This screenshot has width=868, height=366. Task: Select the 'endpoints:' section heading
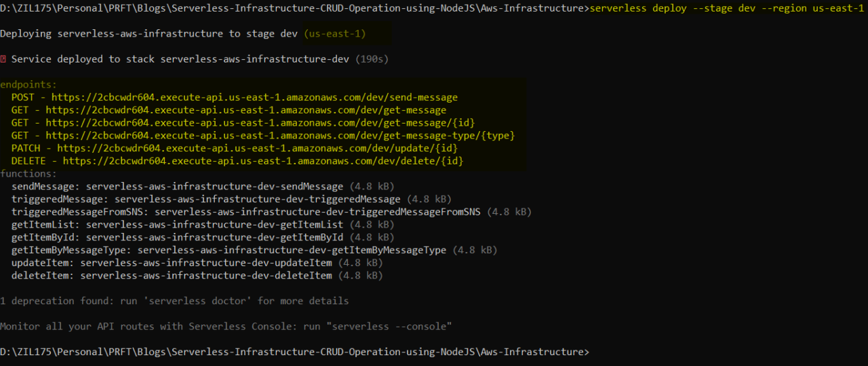[29, 85]
